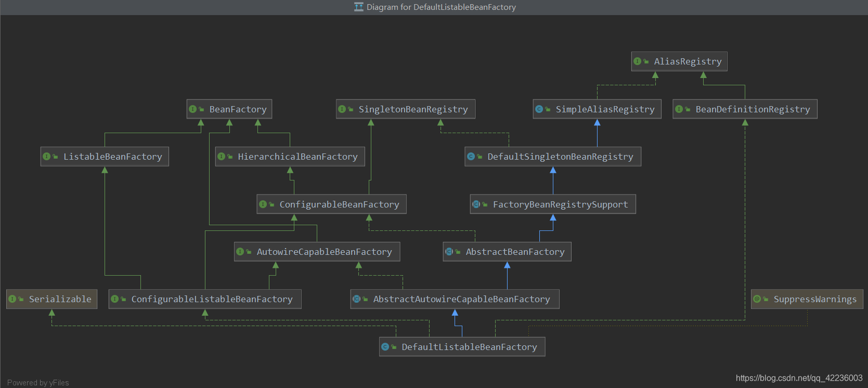This screenshot has height=388, width=868.
Task: Select the BeanFactory label
Action: coord(238,109)
